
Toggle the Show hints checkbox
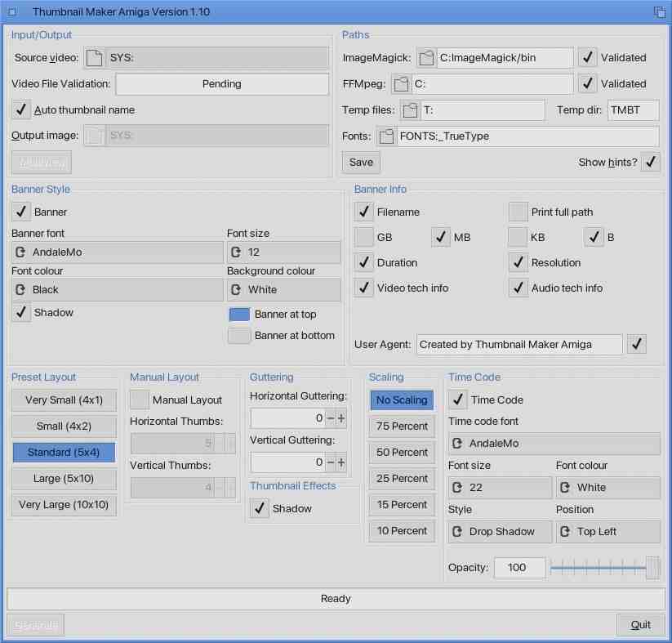point(650,162)
